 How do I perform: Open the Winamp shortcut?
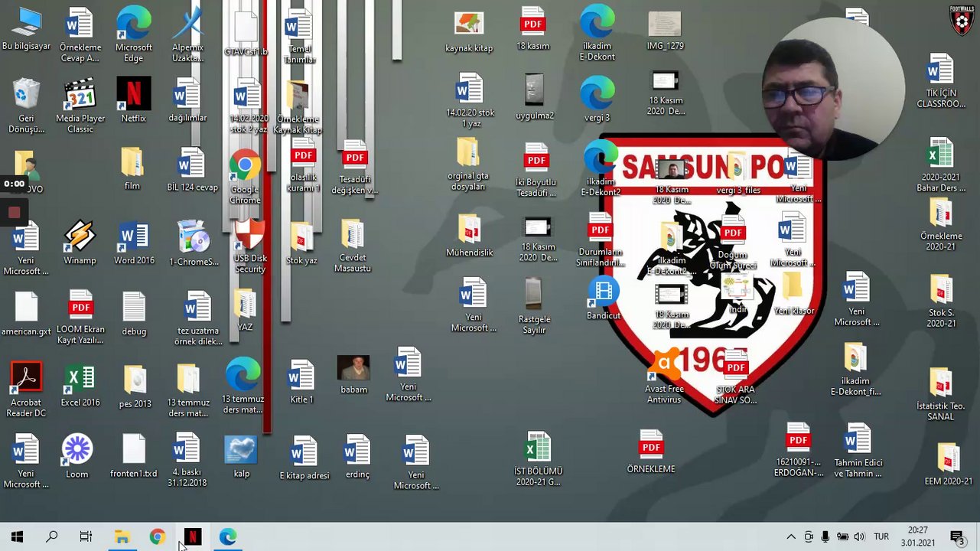click(80, 243)
